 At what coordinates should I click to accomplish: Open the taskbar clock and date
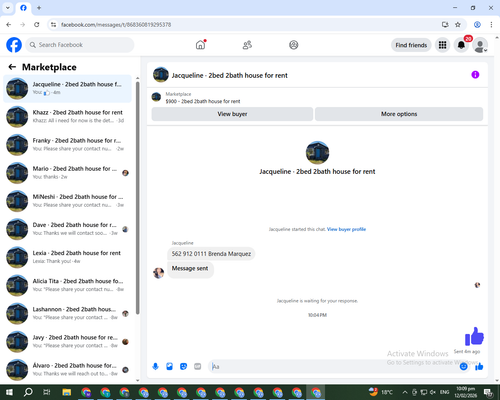click(x=466, y=392)
